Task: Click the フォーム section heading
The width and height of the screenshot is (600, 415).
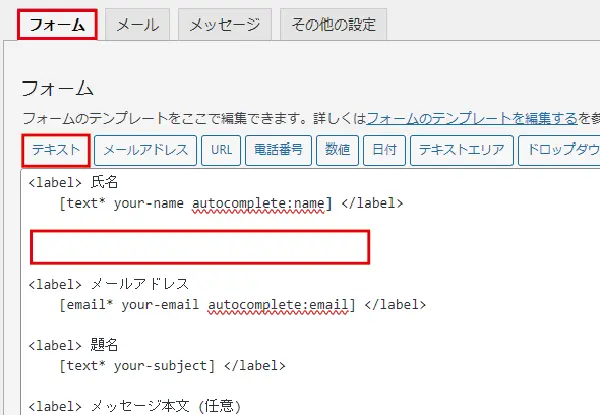Action: [x=57, y=88]
